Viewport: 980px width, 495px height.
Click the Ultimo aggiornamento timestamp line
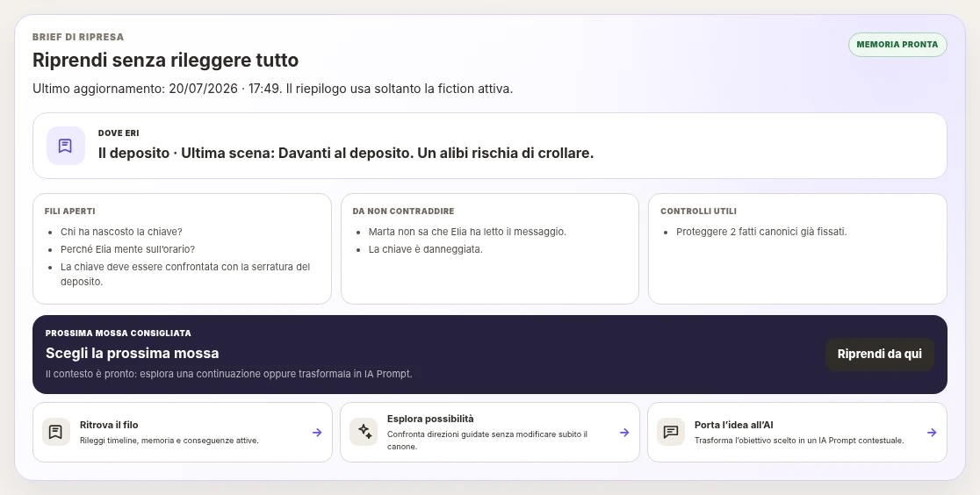[272, 89]
